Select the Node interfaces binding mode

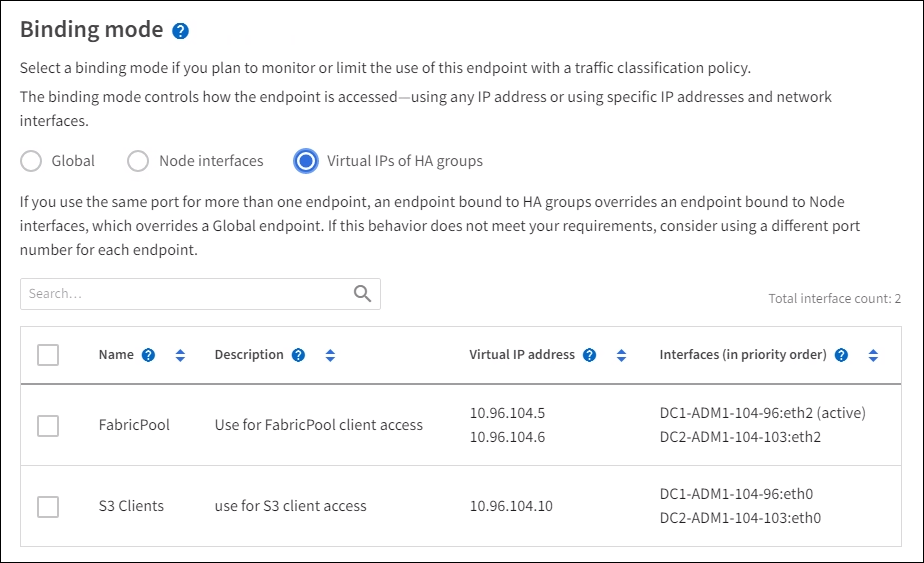coord(138,161)
